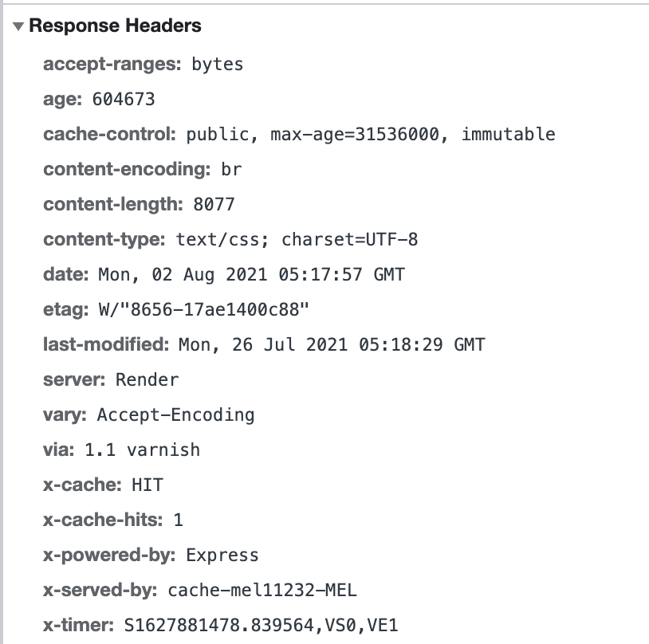Click the vary header value Accept-Encoding
Screen dimensions: 649x644
(174, 414)
